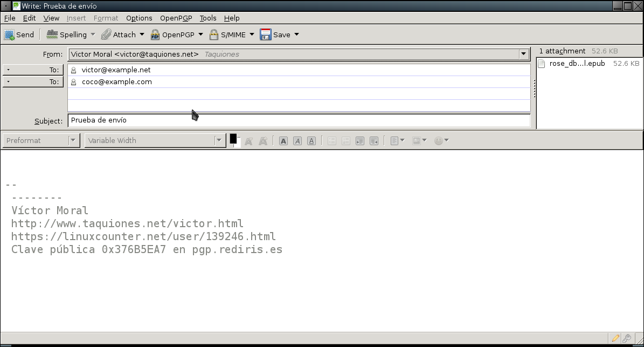This screenshot has height=347, width=644.
Task: Click the rose_db epub attachment file
Action: (577, 64)
